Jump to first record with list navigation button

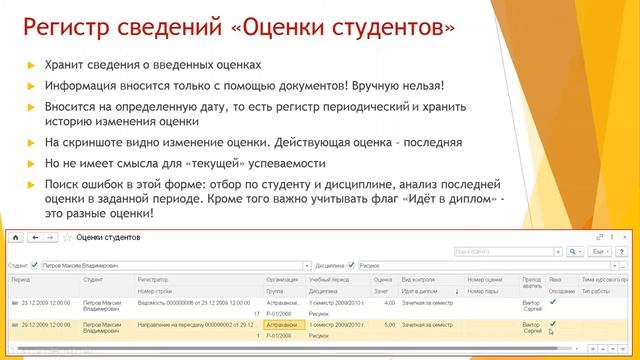(x=592, y=349)
